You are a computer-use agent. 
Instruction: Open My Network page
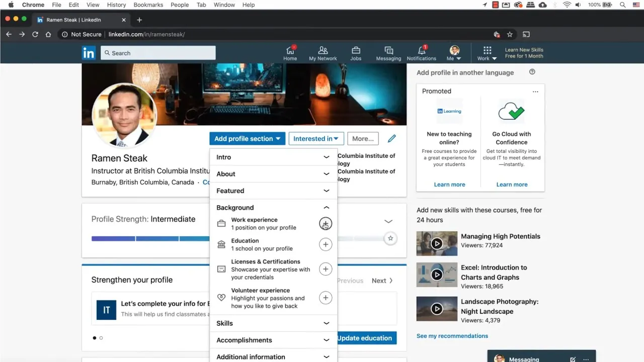pyautogui.click(x=323, y=53)
